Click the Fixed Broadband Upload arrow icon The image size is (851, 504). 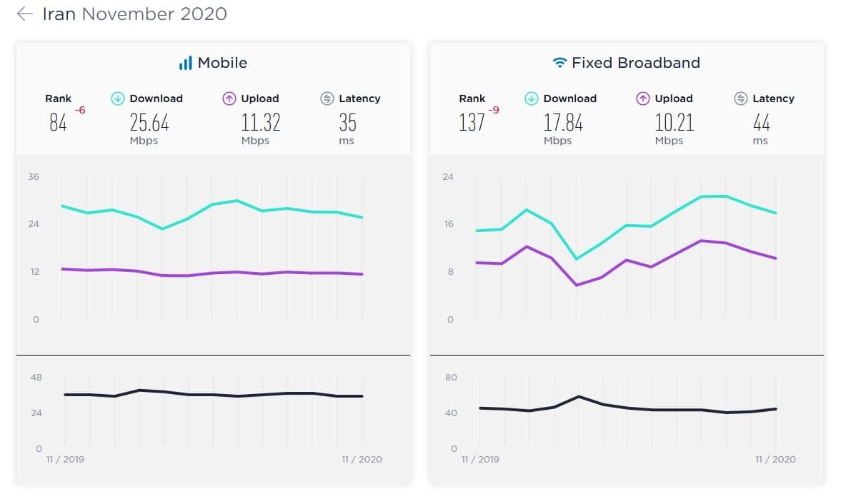pyautogui.click(x=642, y=99)
